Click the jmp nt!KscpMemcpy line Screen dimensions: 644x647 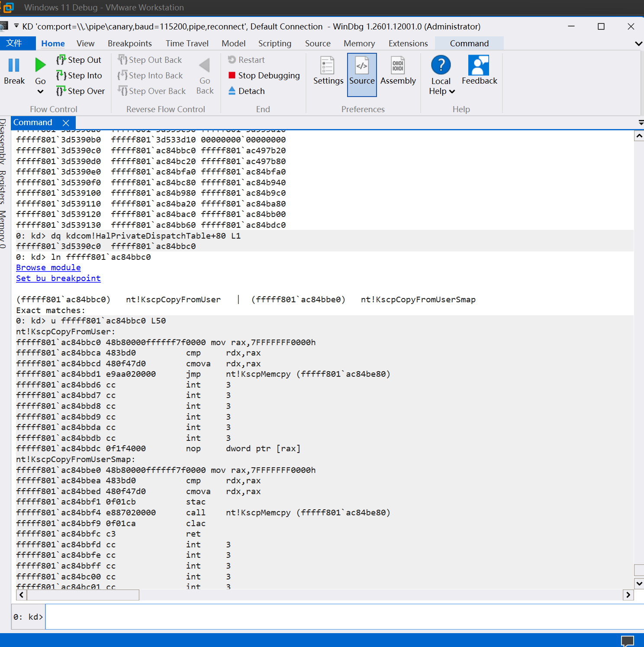tap(203, 374)
